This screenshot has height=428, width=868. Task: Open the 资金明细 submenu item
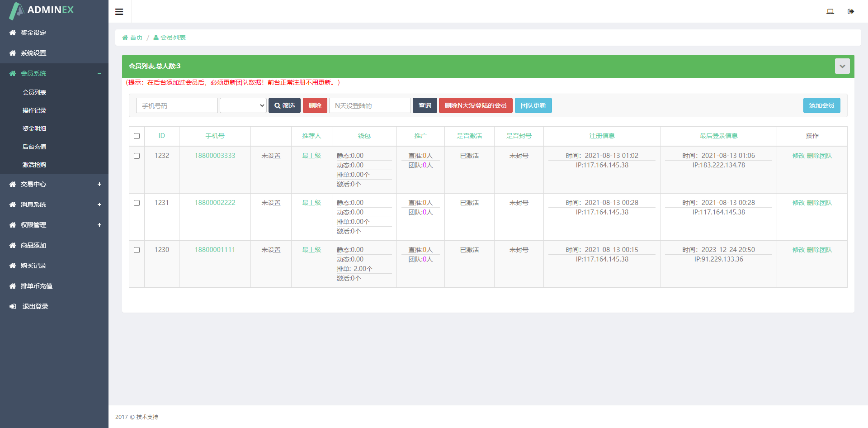tap(34, 128)
